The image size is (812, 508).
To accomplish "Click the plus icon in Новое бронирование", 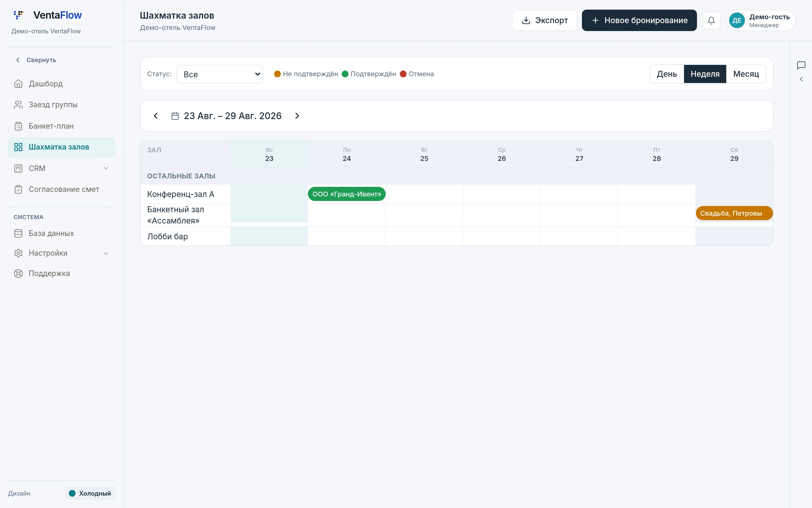I will [x=595, y=21].
